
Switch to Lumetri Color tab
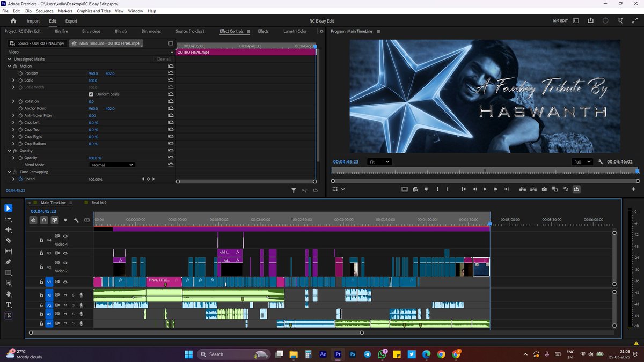[295, 31]
